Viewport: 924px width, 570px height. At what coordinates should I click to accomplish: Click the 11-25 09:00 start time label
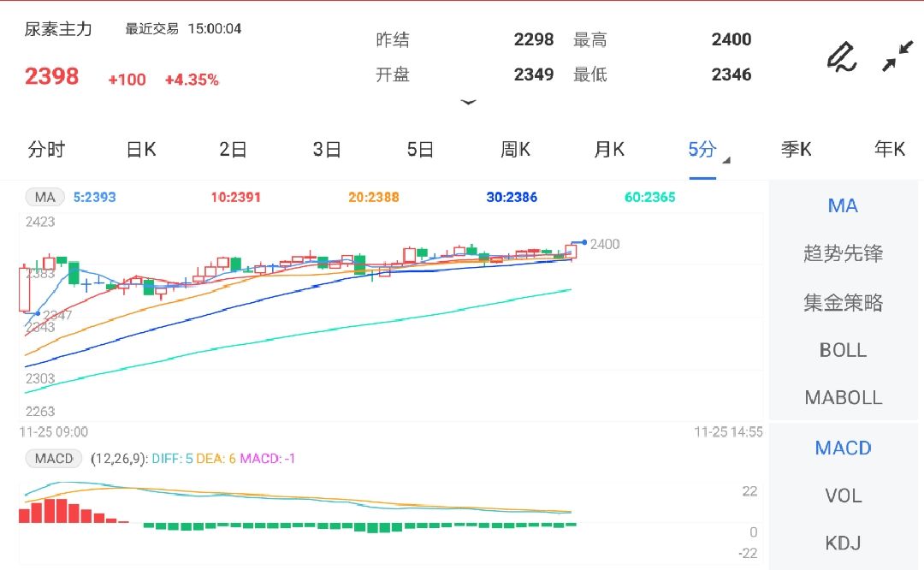pyautogui.click(x=54, y=432)
